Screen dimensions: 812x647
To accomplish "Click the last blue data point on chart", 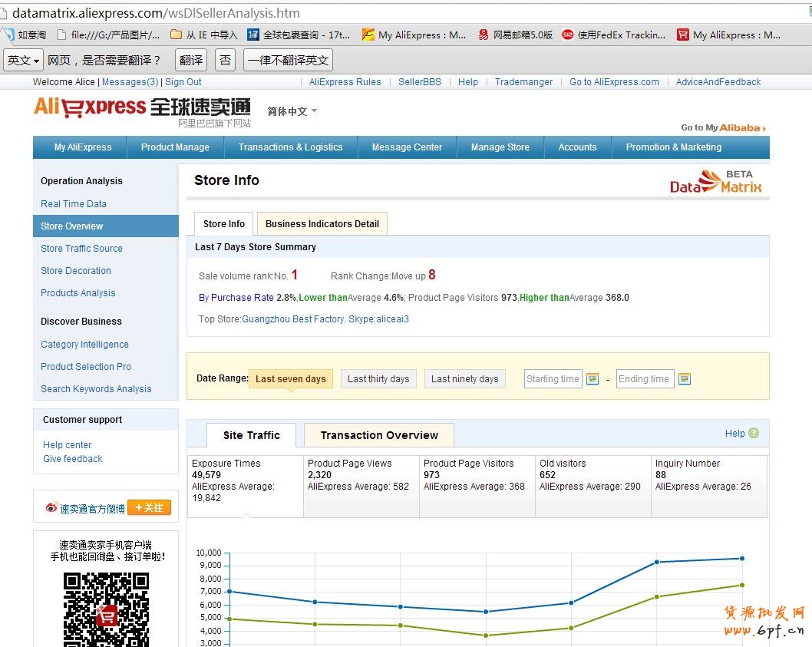I will pyautogui.click(x=741, y=558).
